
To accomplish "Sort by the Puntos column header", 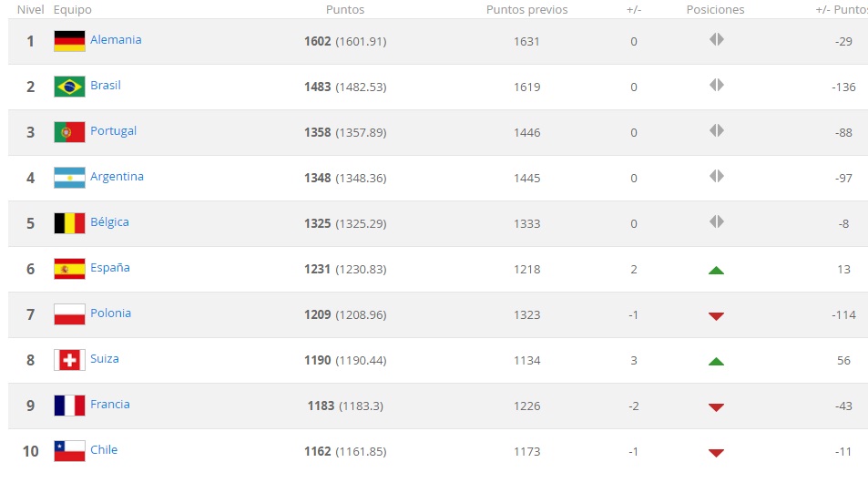I will point(345,10).
